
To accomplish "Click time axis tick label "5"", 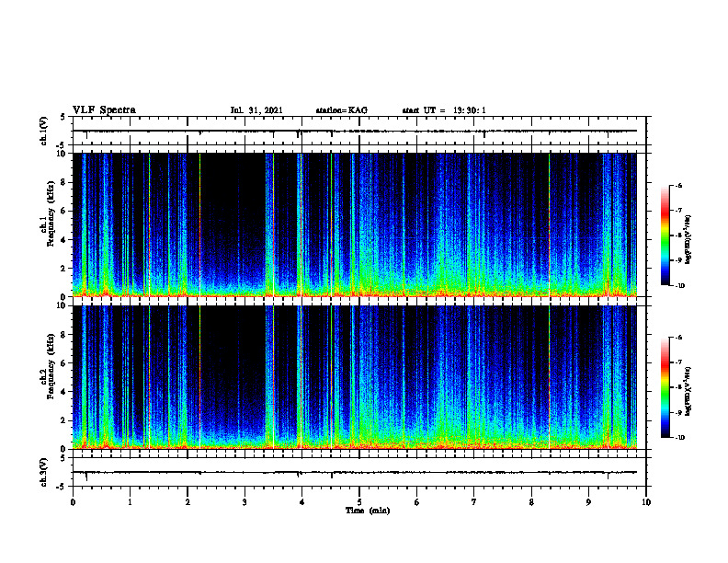I will pos(359,502).
